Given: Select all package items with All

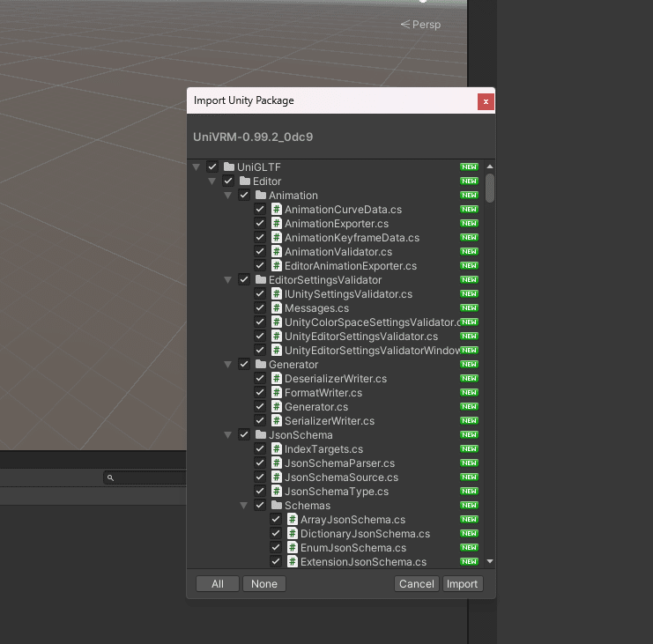Looking at the screenshot, I should tap(218, 583).
